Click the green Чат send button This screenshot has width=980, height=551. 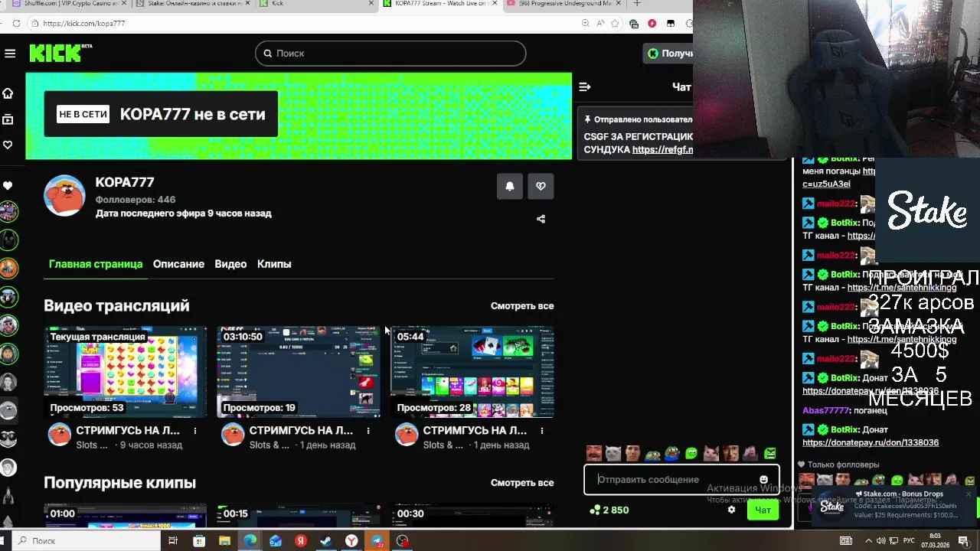click(x=763, y=510)
